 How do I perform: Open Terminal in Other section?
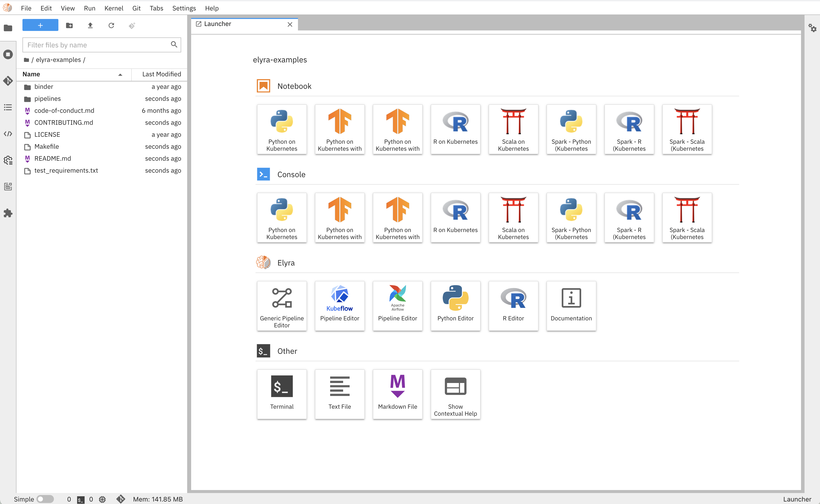point(281,393)
